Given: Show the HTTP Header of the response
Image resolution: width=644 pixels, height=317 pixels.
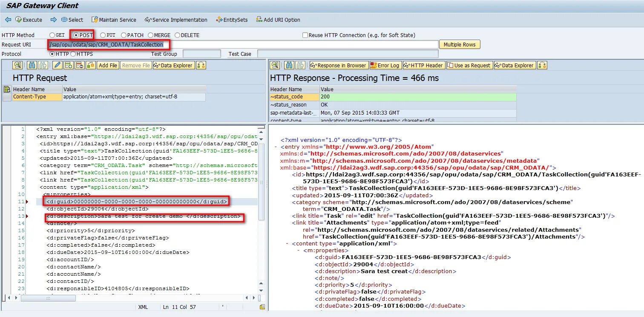Looking at the screenshot, I should (424, 65).
